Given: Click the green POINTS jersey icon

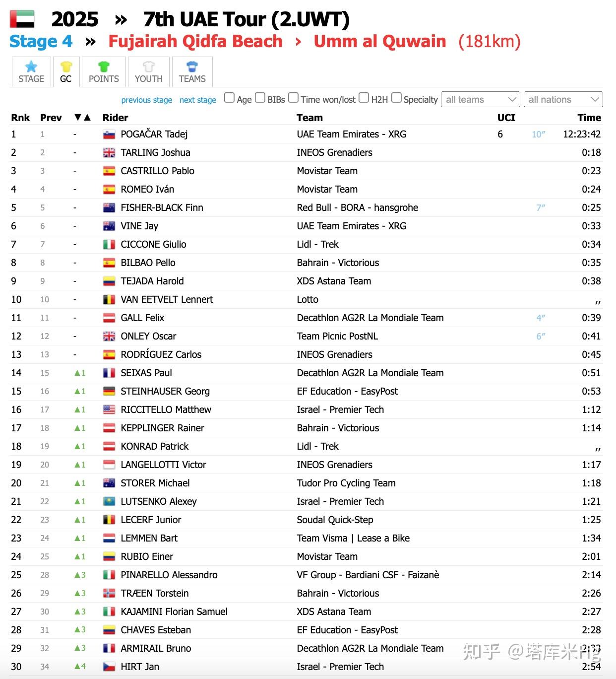Looking at the screenshot, I should [x=104, y=67].
